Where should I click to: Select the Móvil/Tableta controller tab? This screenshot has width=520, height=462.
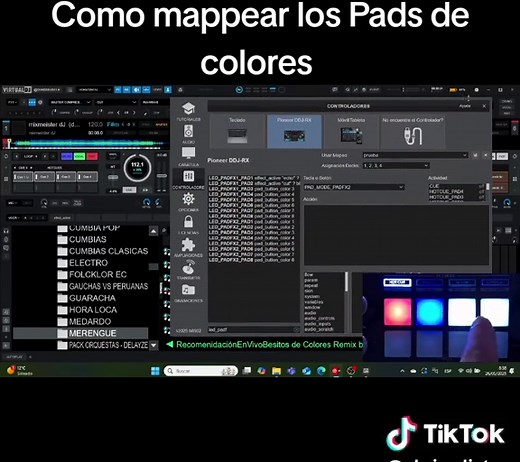[x=351, y=131]
